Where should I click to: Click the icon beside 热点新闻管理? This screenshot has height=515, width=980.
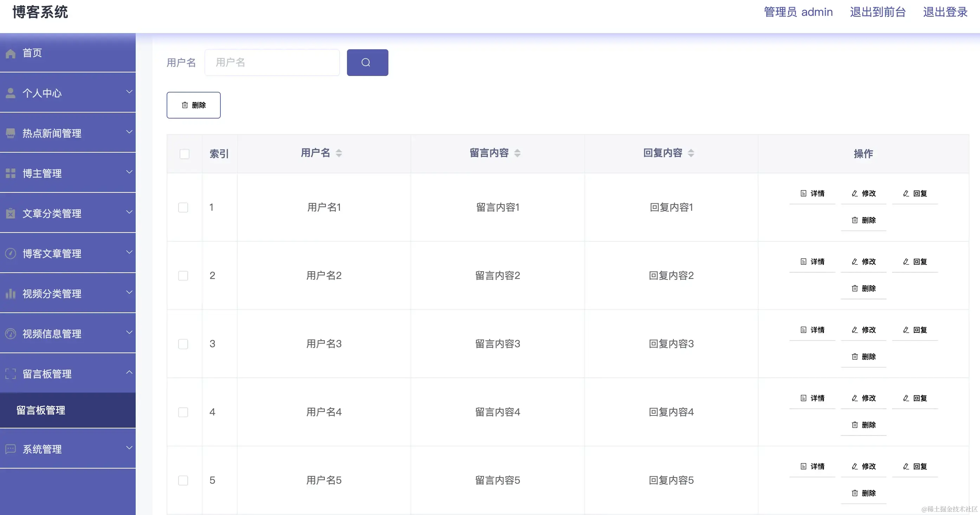11,133
